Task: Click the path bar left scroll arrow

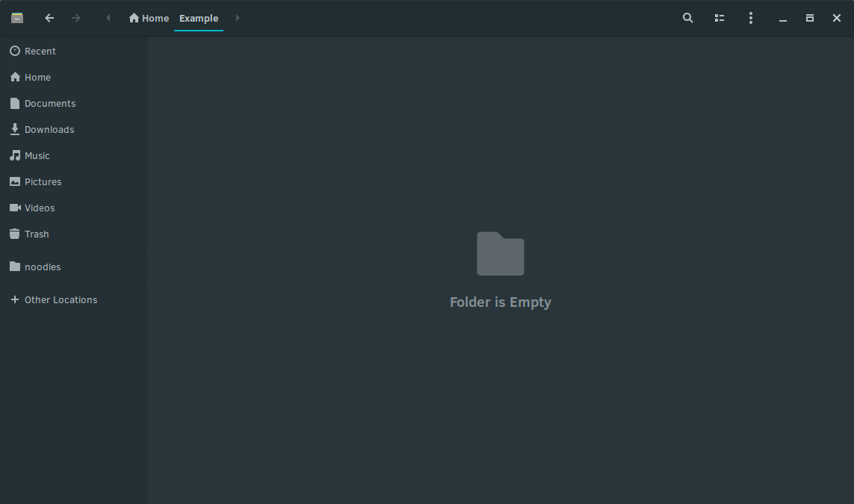Action: tap(108, 18)
